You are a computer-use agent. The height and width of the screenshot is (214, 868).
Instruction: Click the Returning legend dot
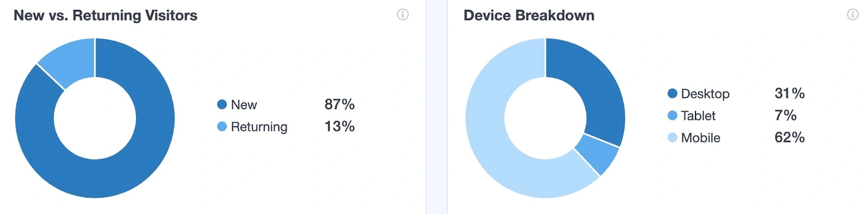tap(222, 127)
